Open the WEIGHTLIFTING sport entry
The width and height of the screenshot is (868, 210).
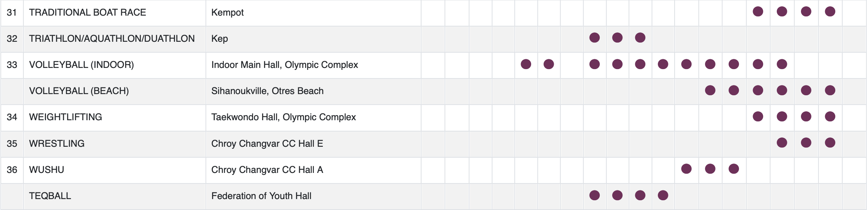66,117
